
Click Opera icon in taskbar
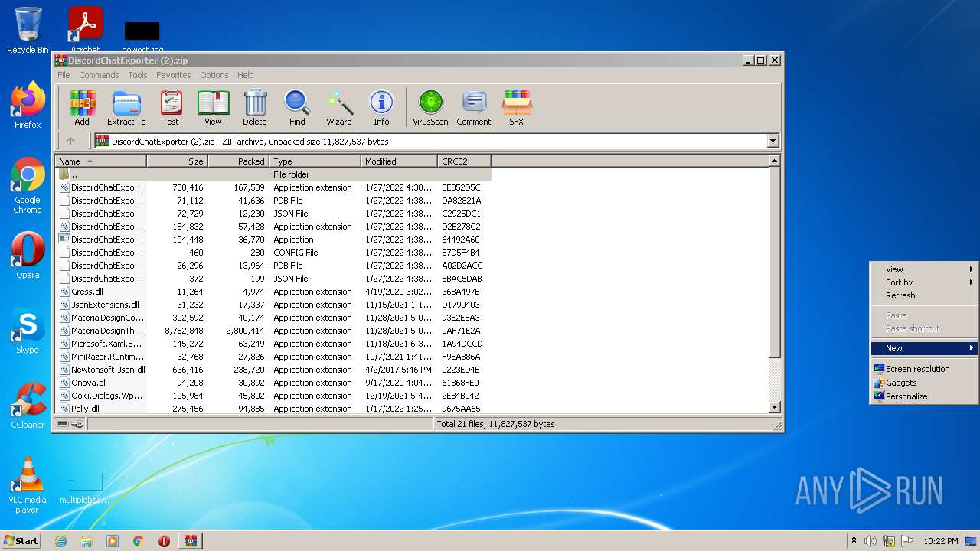[x=164, y=541]
